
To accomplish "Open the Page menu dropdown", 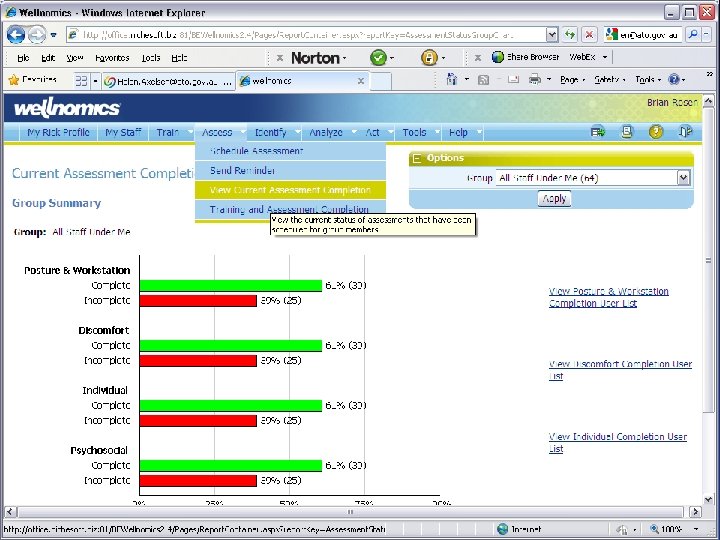I will tap(572, 80).
